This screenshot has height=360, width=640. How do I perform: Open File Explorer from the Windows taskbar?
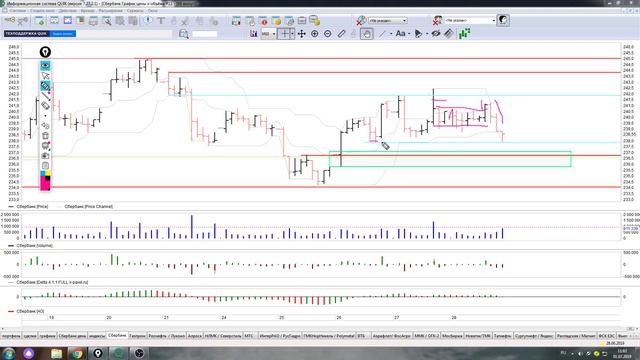point(56,353)
